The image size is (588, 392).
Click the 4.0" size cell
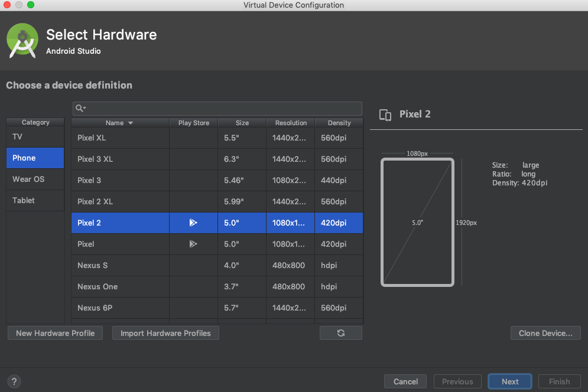pyautogui.click(x=242, y=265)
